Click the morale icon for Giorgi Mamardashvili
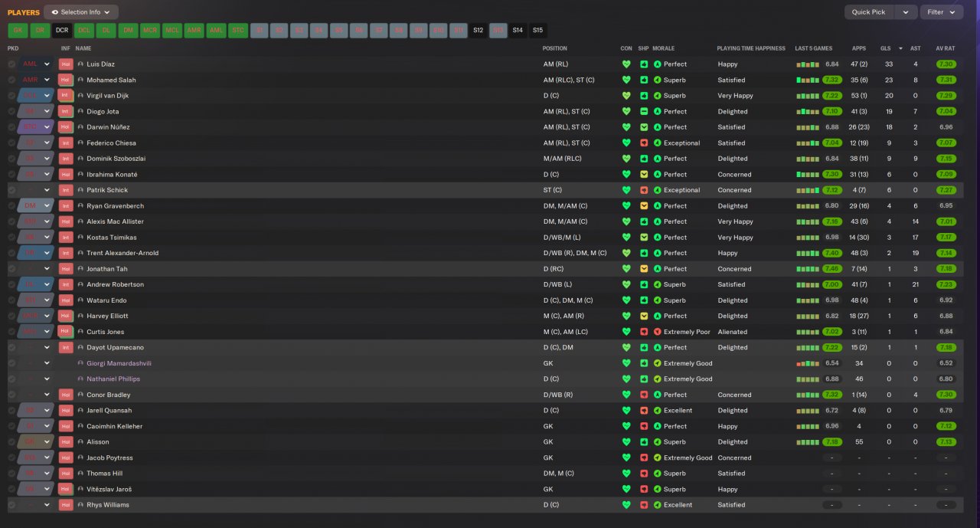 coord(657,363)
